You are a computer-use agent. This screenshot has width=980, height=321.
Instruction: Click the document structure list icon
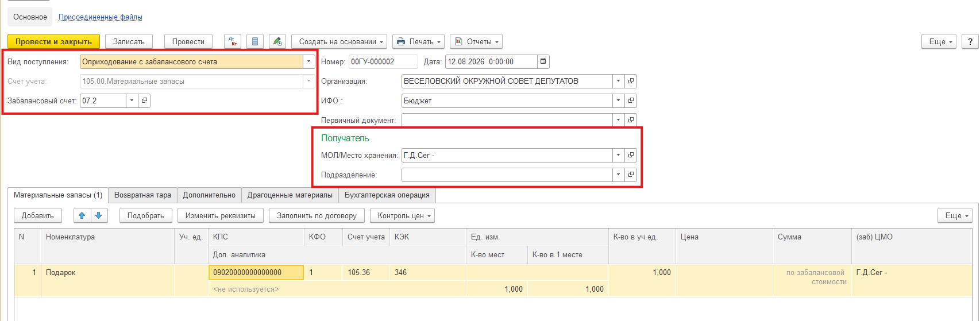pos(255,41)
